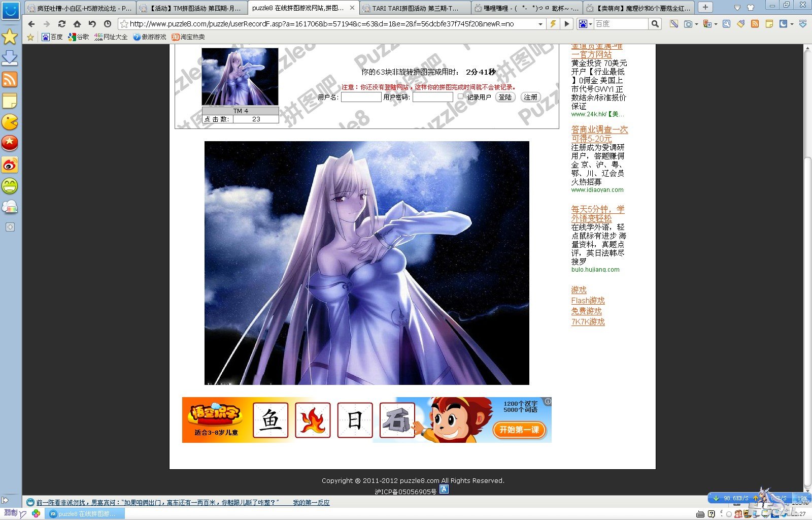This screenshot has width=812, height=520.
Task: Open the tab list dropdown triangle
Action: click(x=737, y=8)
